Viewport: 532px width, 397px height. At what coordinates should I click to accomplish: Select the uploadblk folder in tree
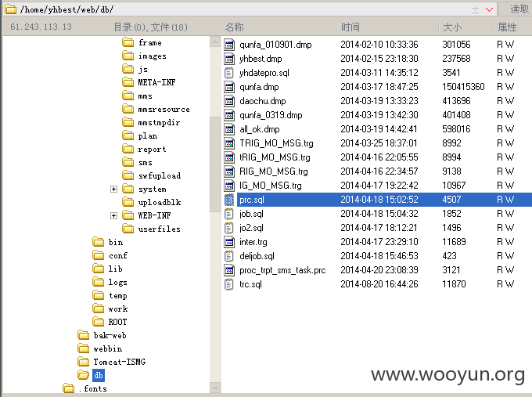pos(160,202)
